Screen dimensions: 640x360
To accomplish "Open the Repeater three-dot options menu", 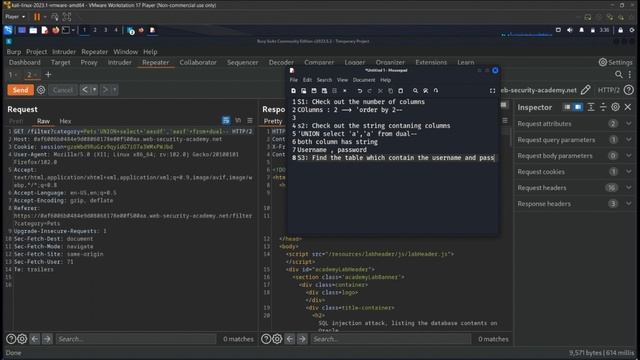I will [630, 74].
